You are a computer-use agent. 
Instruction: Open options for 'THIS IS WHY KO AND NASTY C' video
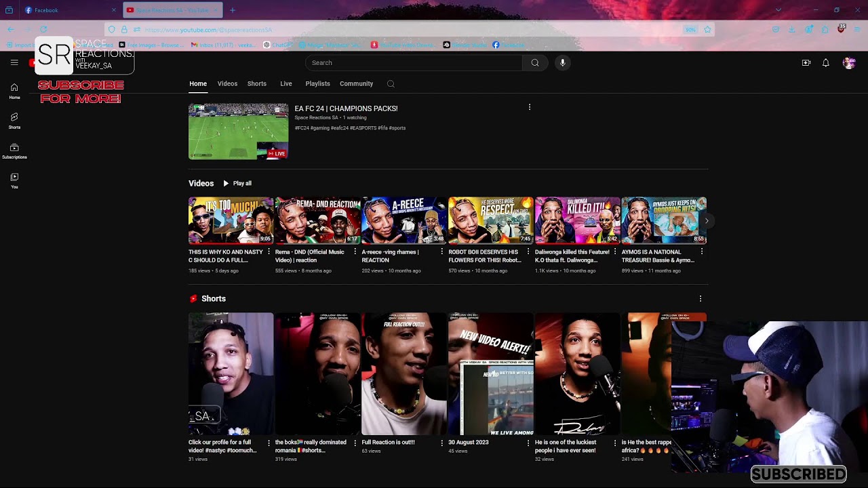tap(268, 251)
